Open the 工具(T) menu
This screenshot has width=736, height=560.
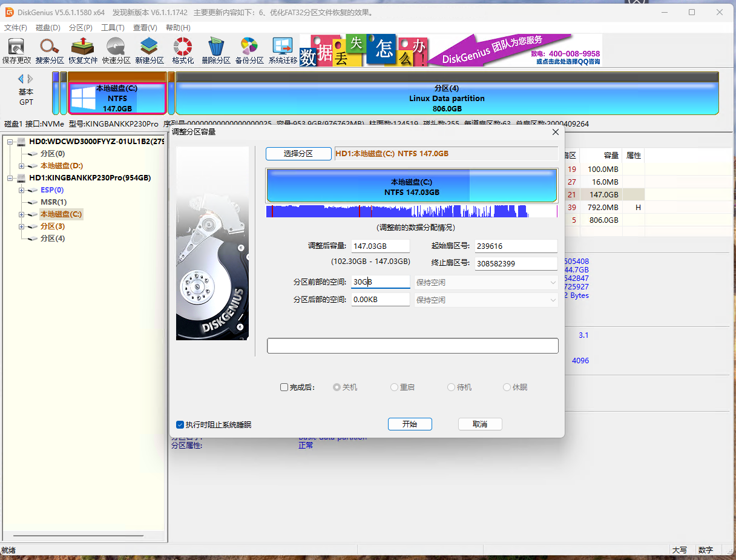click(113, 28)
